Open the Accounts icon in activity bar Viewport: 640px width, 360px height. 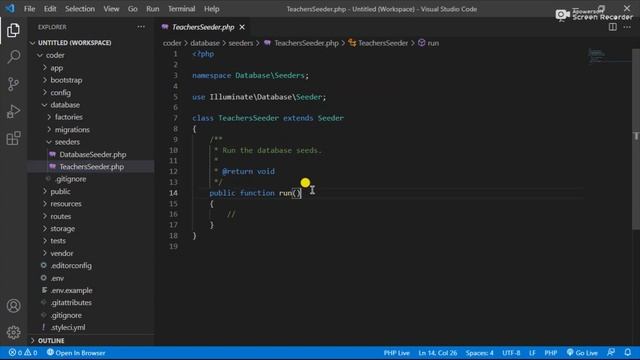tap(13, 306)
